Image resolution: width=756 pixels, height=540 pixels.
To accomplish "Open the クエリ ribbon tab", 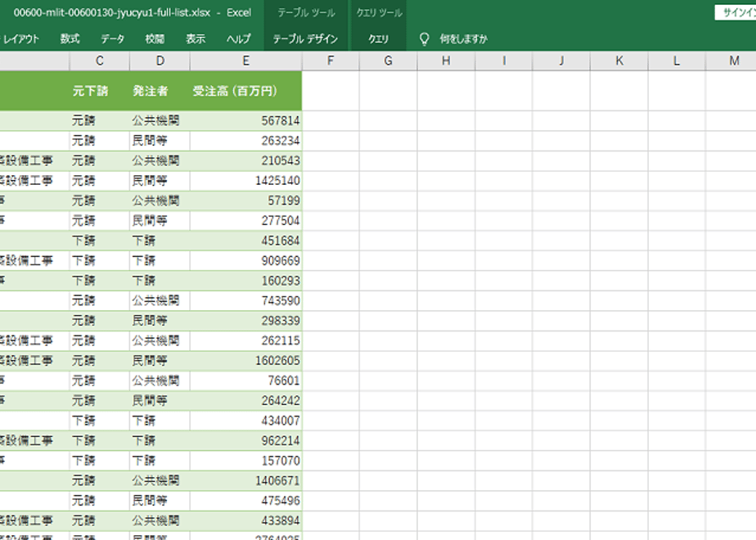I will [x=379, y=39].
